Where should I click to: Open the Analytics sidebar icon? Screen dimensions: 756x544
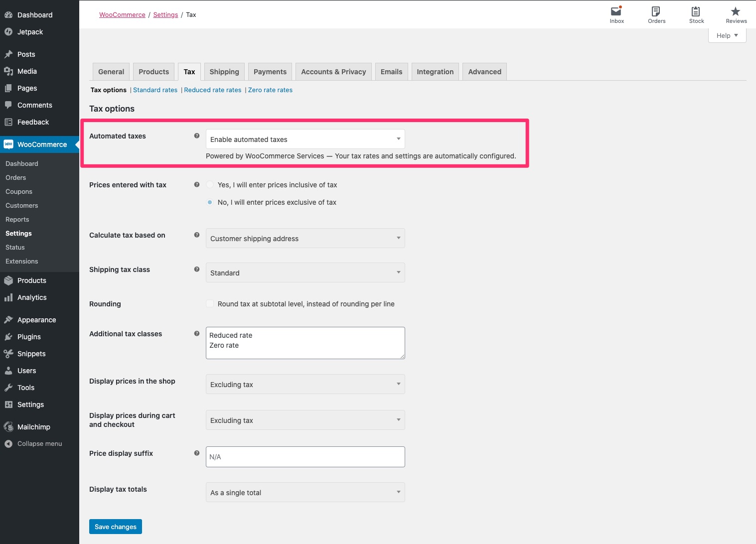pos(9,297)
